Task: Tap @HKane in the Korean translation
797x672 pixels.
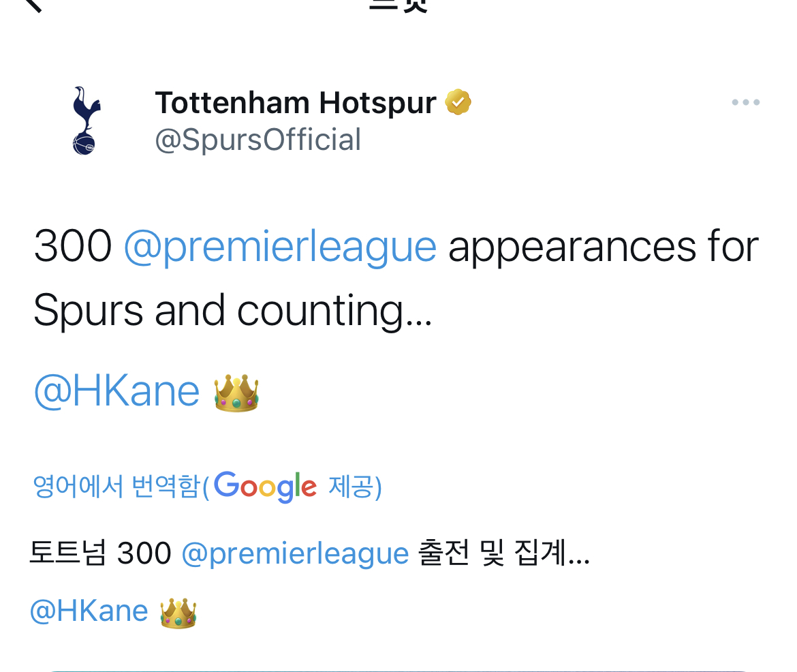Action: click(x=89, y=611)
